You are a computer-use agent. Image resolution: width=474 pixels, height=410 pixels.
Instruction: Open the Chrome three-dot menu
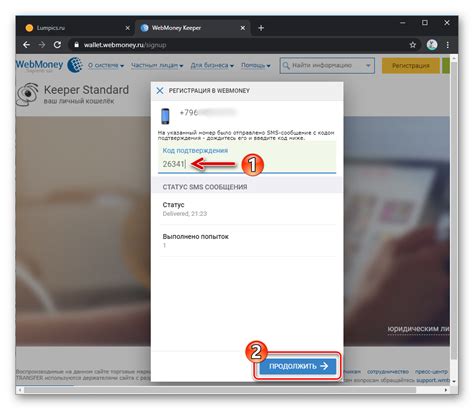(448, 45)
